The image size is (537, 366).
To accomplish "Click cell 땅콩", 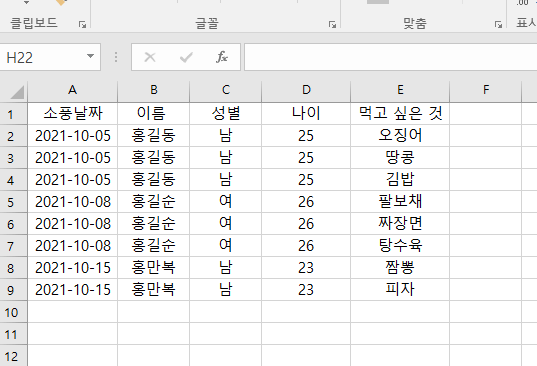I will [400, 157].
